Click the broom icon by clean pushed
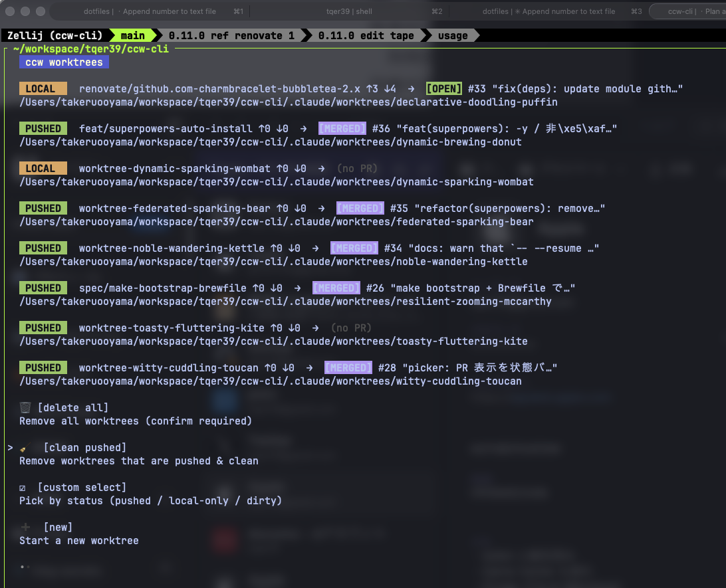 coord(25,447)
